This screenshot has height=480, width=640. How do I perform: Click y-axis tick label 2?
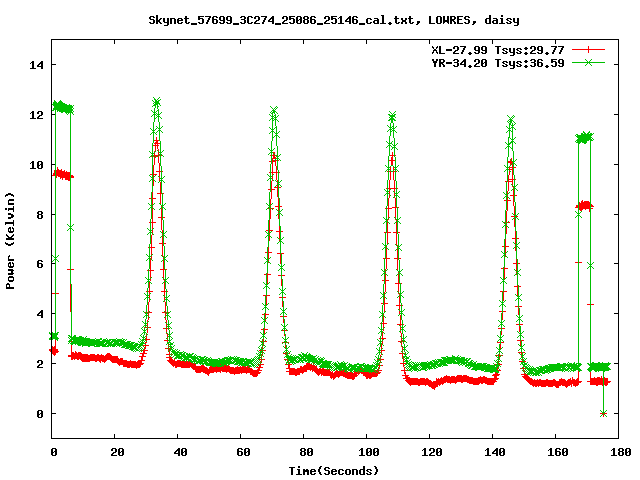coord(40,364)
